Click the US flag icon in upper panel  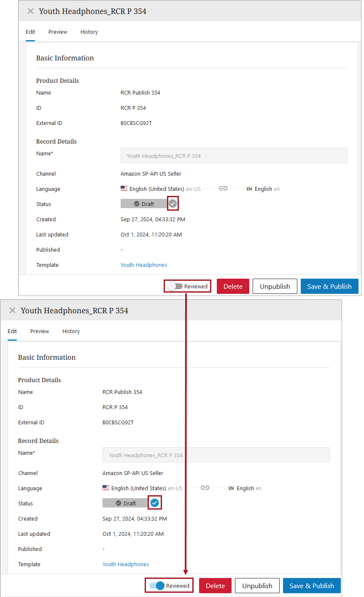124,189
